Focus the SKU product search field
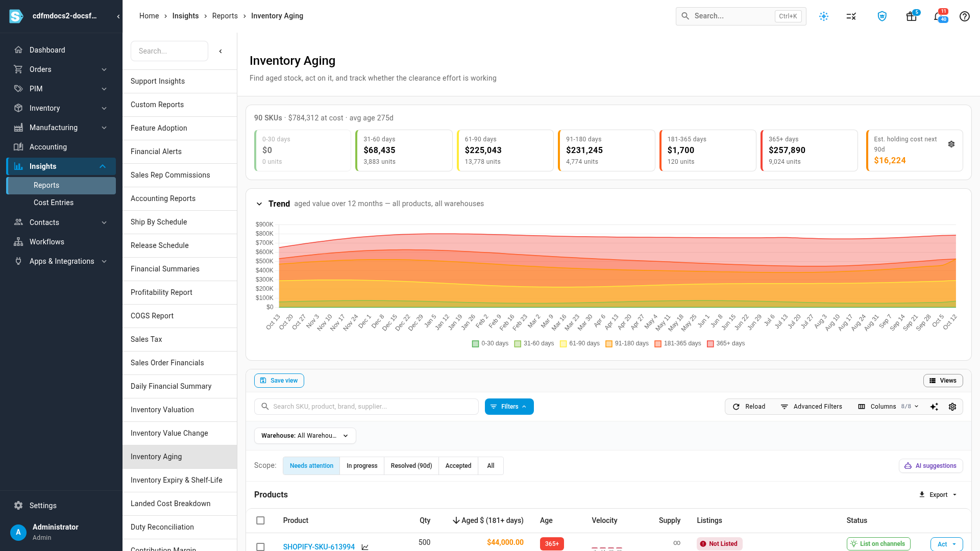 click(366, 407)
